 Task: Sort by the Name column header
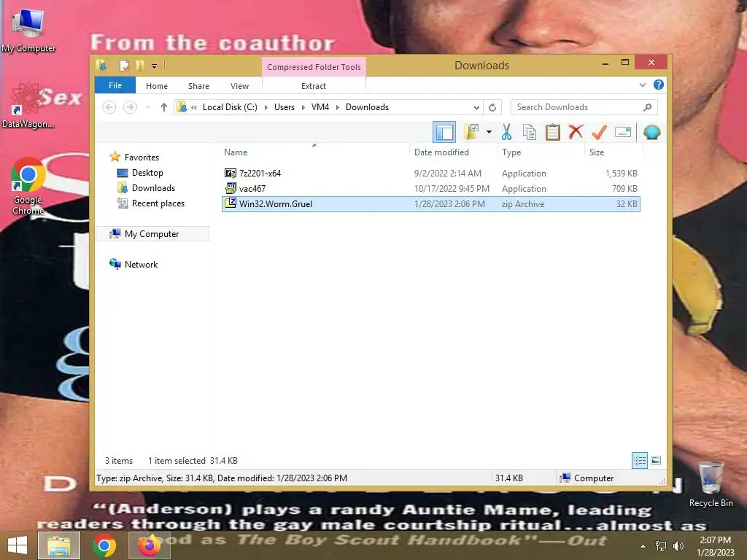pos(314,152)
